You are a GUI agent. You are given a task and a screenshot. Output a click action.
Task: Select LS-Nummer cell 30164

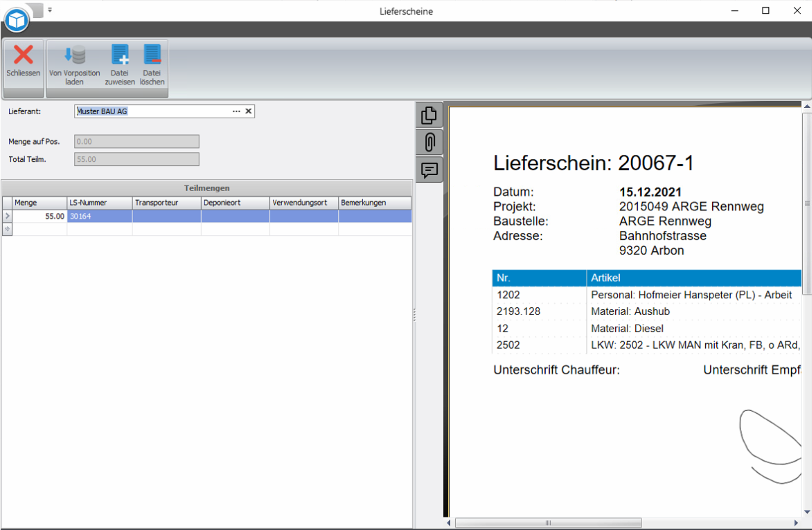click(x=99, y=216)
